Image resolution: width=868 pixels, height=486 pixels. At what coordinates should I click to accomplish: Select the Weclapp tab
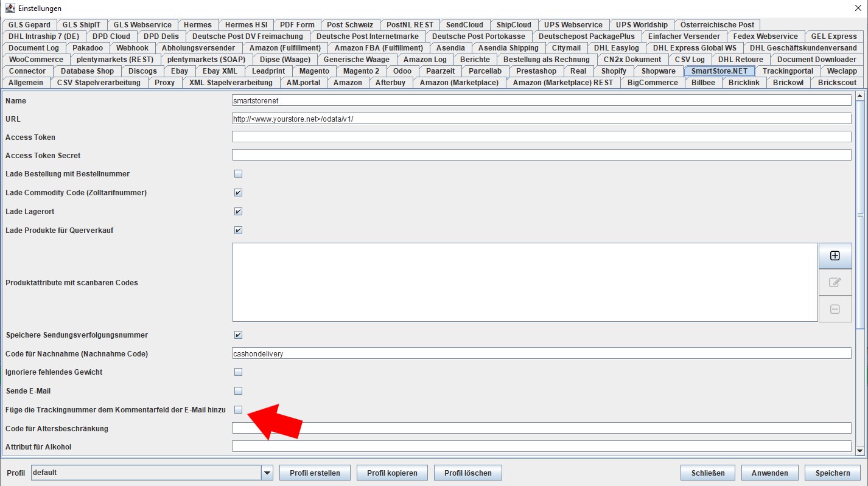coord(842,71)
